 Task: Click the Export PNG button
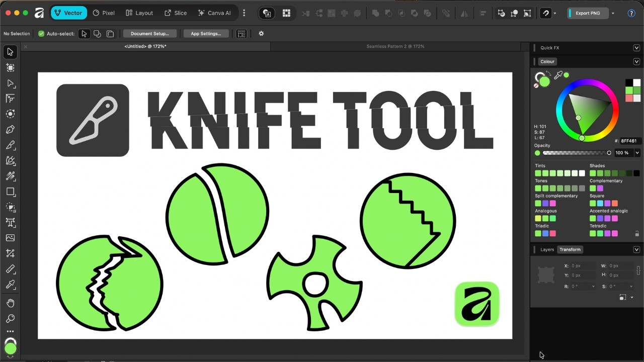[x=588, y=13]
